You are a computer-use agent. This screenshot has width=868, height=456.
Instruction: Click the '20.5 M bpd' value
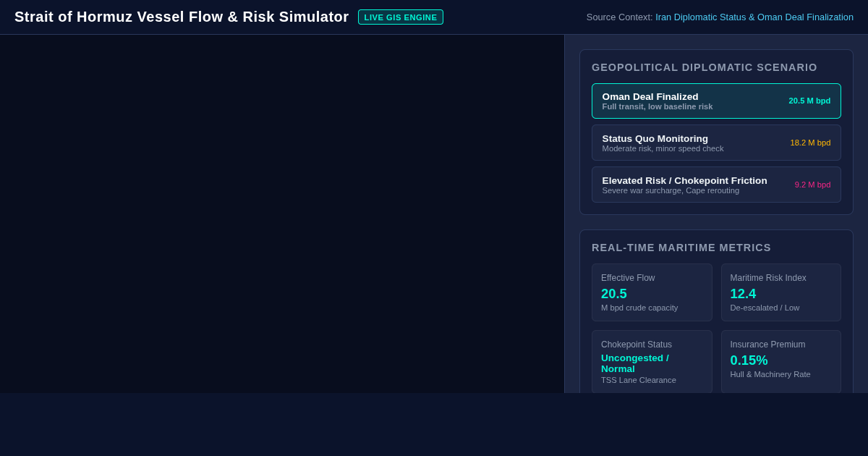tap(809, 101)
